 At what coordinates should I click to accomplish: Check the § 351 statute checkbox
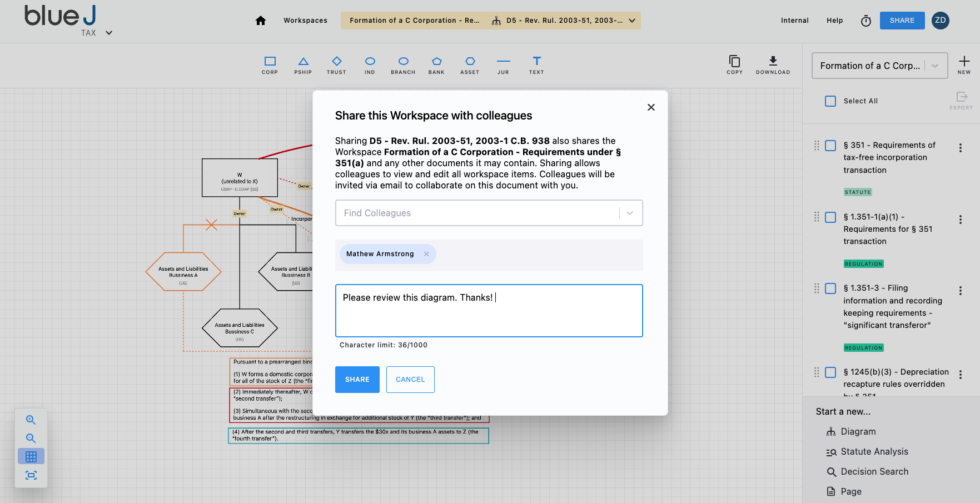pos(830,145)
